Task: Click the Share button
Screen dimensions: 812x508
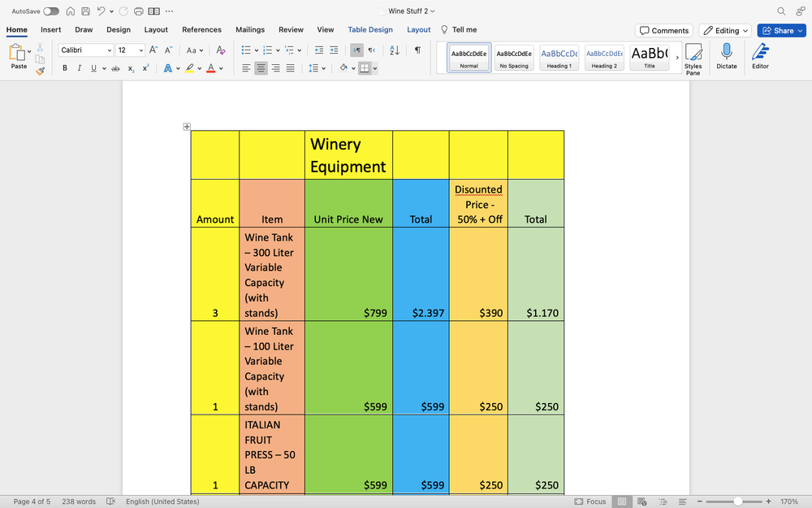Action: (x=780, y=29)
